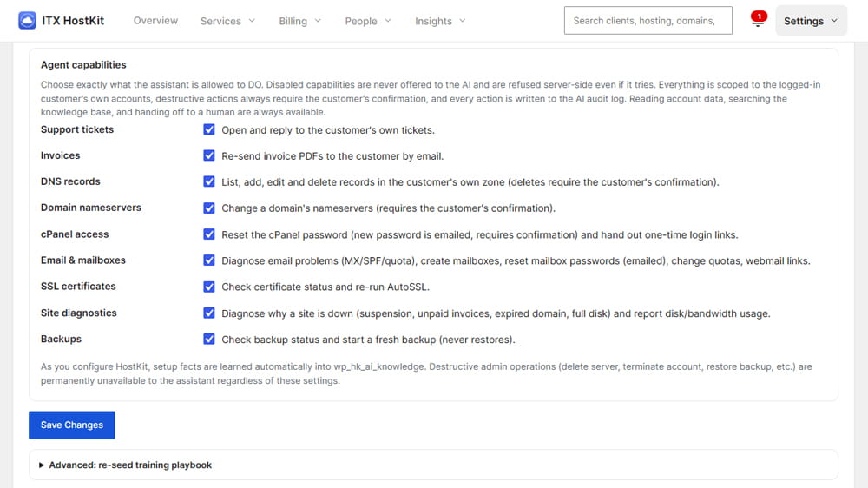Expand the Billing dropdown menu
Image resolution: width=868 pixels, height=488 pixels.
299,21
